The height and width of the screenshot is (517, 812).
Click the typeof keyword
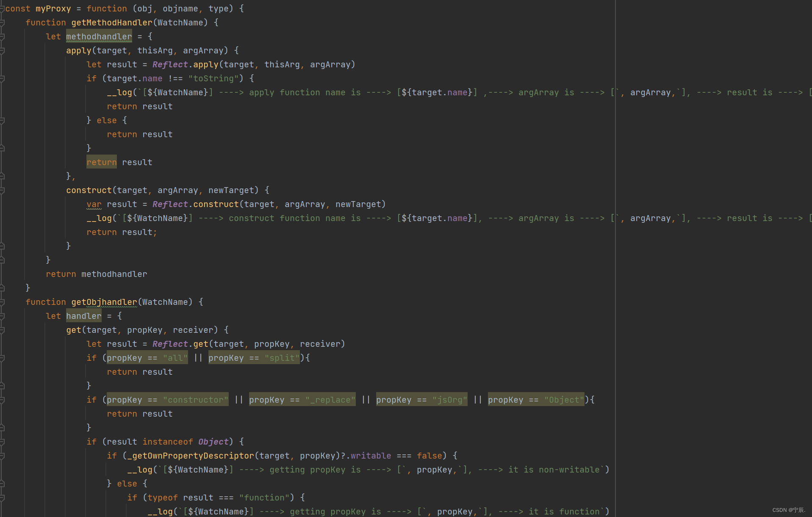[163, 498]
